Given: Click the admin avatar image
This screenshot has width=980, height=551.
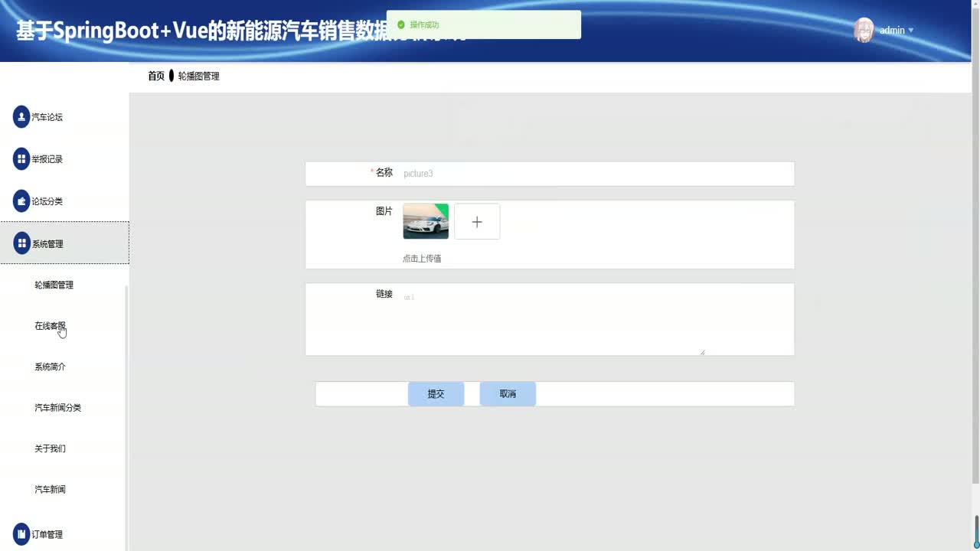Looking at the screenshot, I should 864,30.
